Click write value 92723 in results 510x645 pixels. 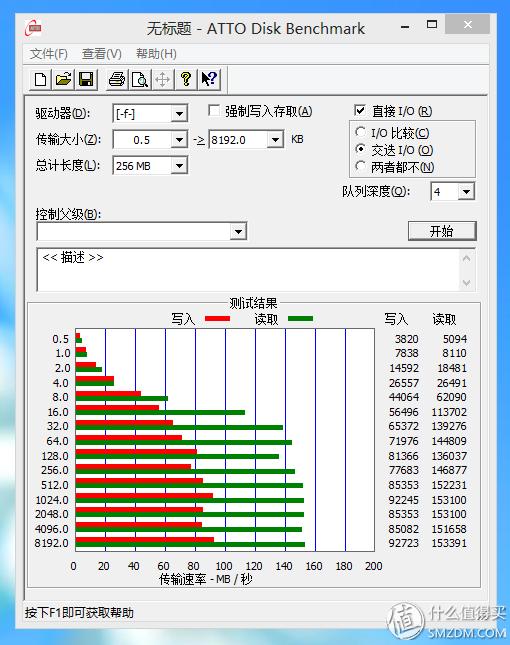403,543
